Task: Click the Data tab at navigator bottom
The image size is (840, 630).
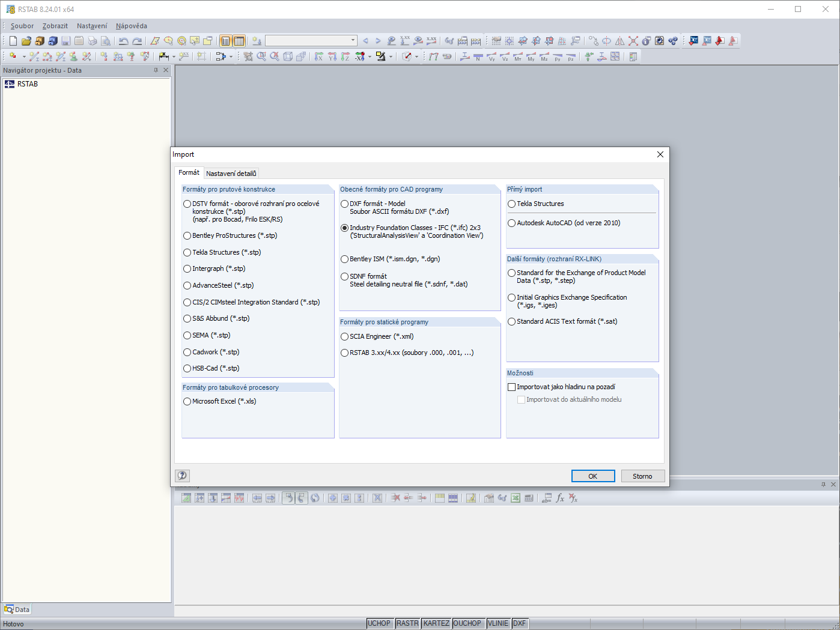Action: (x=17, y=610)
